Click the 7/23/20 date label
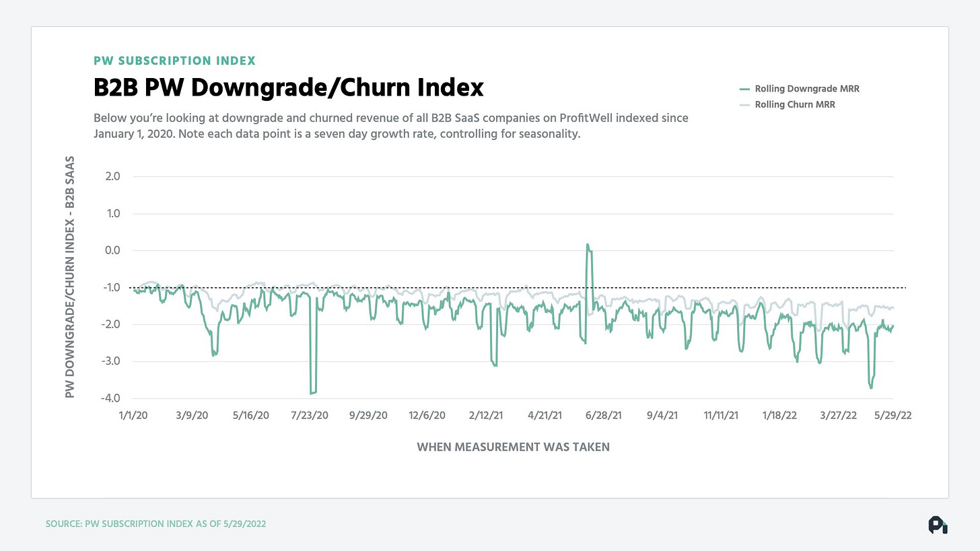Image resolution: width=980 pixels, height=551 pixels. (309, 415)
